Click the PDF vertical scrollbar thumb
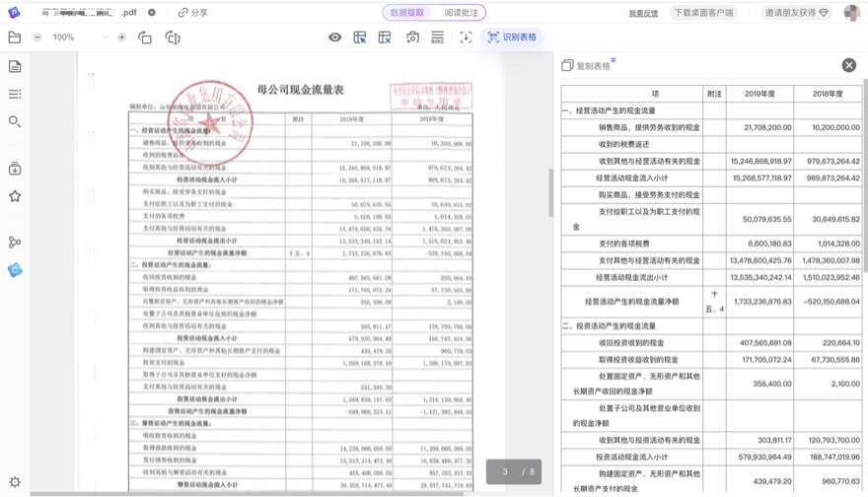The height and width of the screenshot is (497, 868). pos(550,192)
